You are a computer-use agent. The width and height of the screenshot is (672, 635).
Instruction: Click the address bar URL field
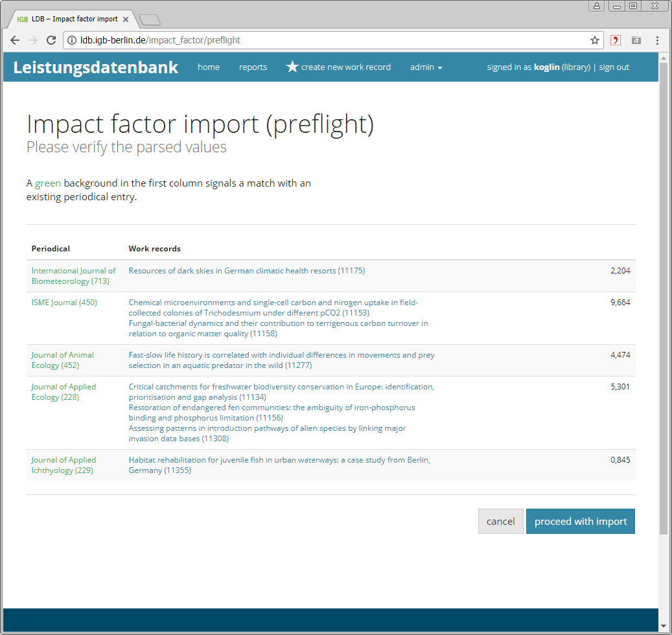coord(324,40)
